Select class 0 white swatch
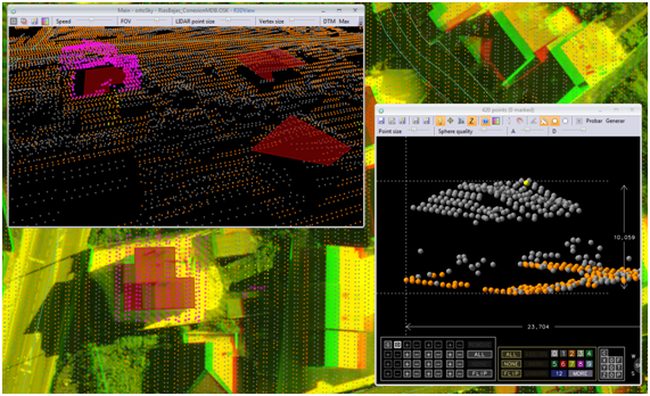Image resolution: width=650 pixels, height=396 pixels. coord(554,354)
